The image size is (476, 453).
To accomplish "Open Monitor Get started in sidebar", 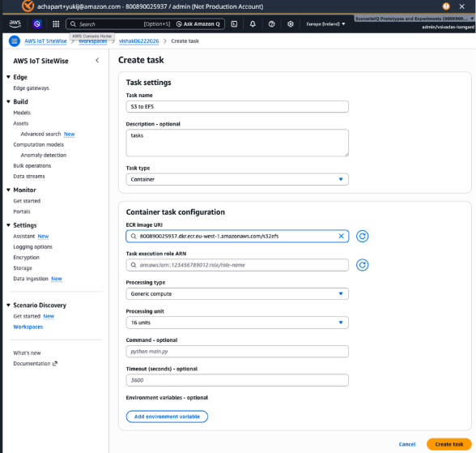I will coord(27,201).
